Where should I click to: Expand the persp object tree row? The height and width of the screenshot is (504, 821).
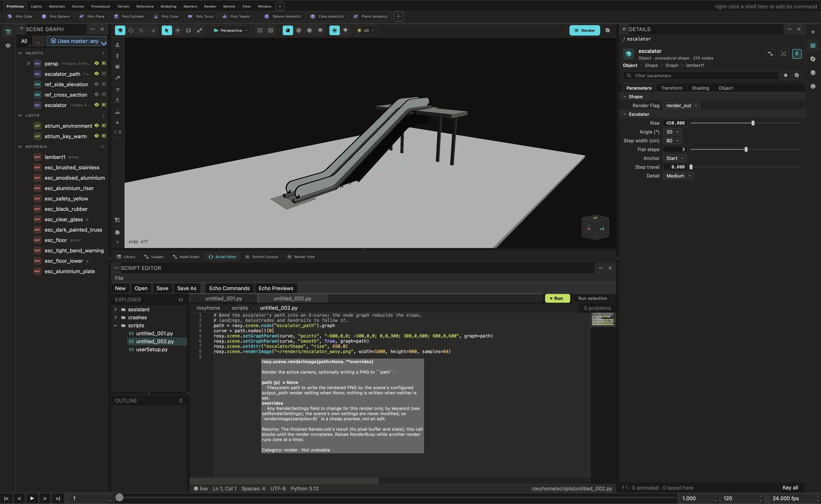28,64
